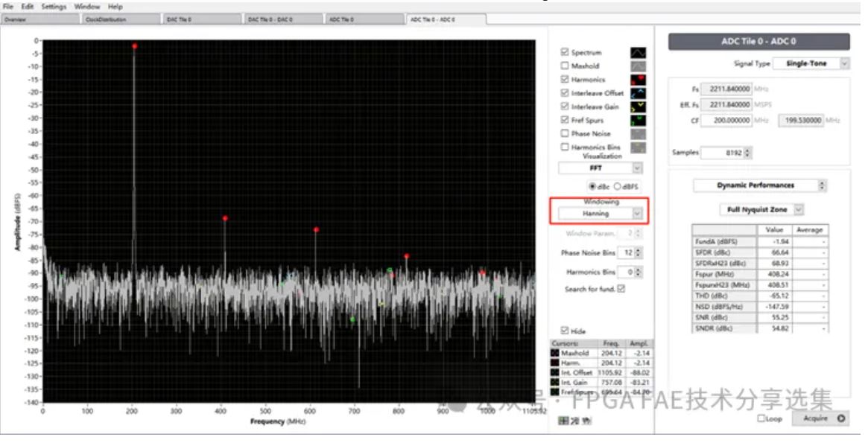868x443 pixels.
Task: Click the Harmonics red marker icon
Action: click(638, 80)
